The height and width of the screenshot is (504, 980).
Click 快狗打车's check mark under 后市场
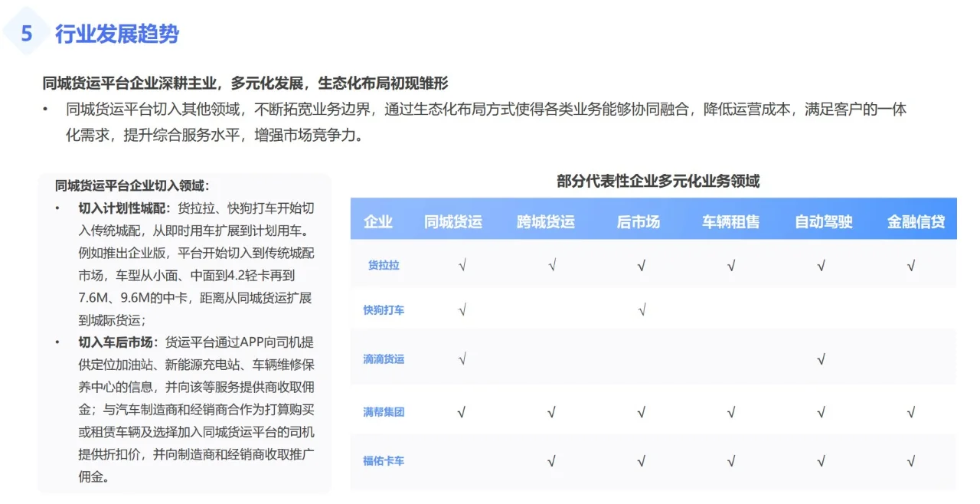click(641, 310)
